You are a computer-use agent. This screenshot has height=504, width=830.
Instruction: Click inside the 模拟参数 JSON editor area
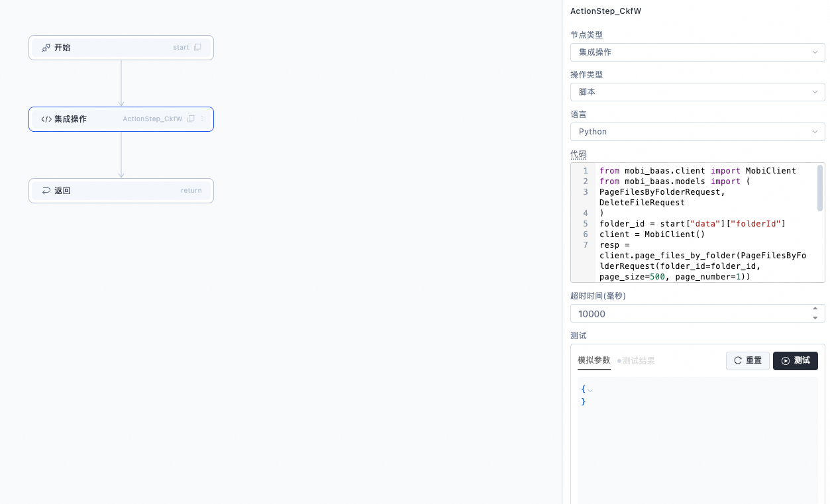pyautogui.click(x=698, y=440)
